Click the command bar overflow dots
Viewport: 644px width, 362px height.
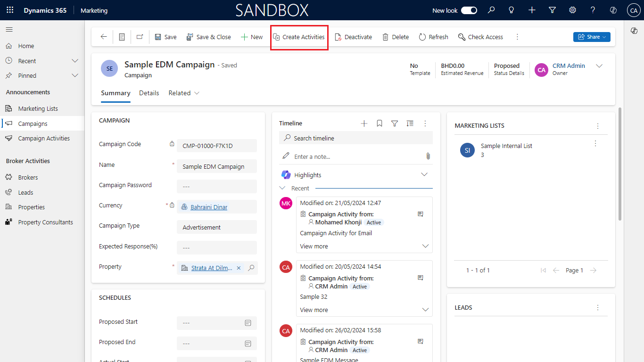click(517, 37)
